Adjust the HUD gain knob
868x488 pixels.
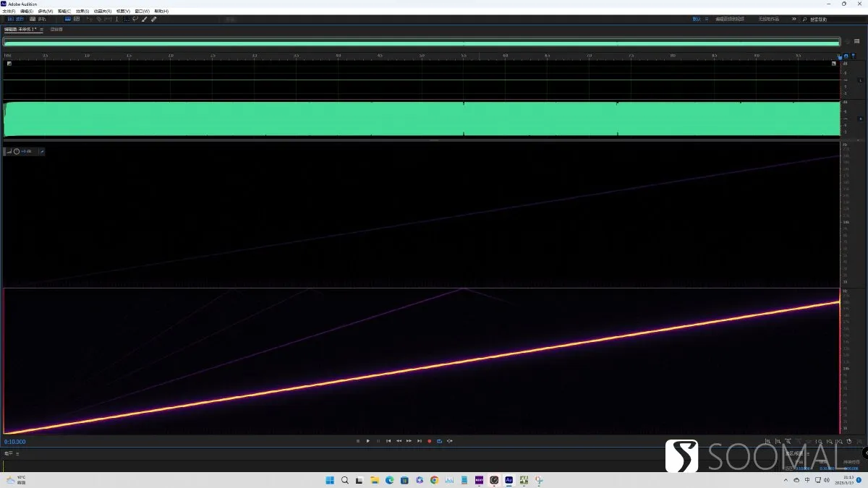pos(17,151)
